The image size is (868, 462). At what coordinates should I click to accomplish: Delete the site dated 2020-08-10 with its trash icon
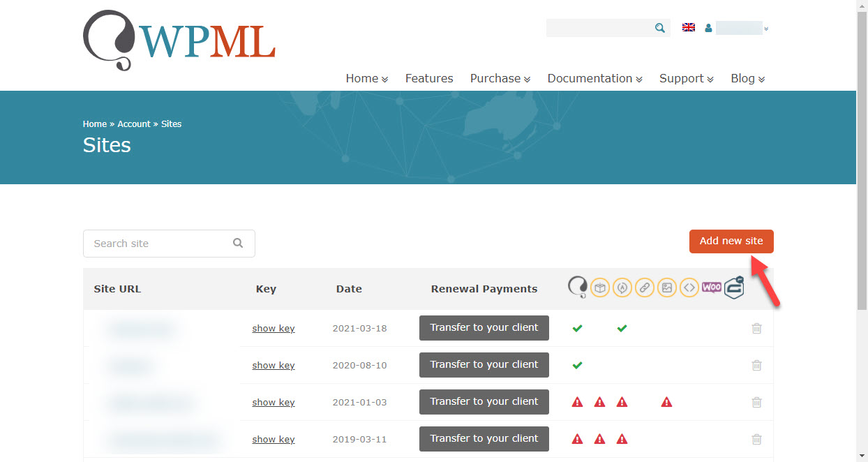click(756, 365)
